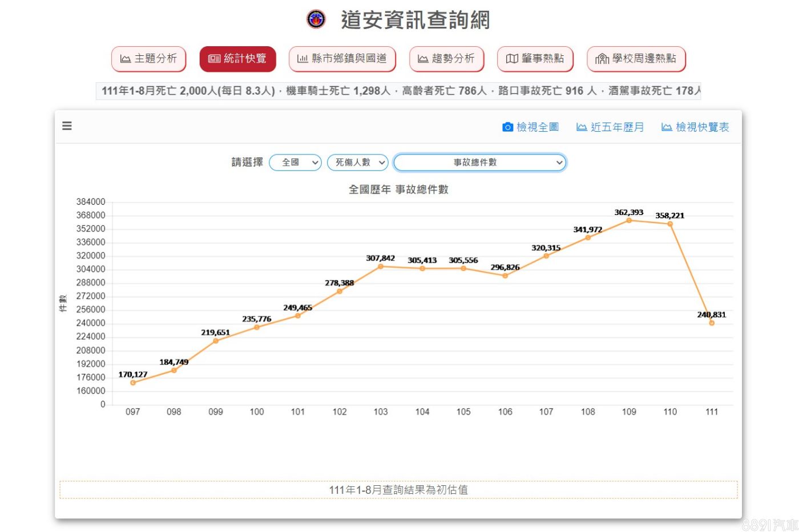Click the school icon on 學校周邊熱點
This screenshot has height=532, width=799.
pos(602,59)
